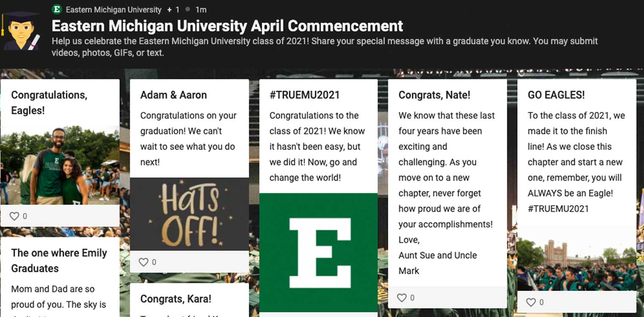Click the '#TRUEMU2021' hashtag in GO EAGLES post
The height and width of the screenshot is (317, 644).
[558, 208]
